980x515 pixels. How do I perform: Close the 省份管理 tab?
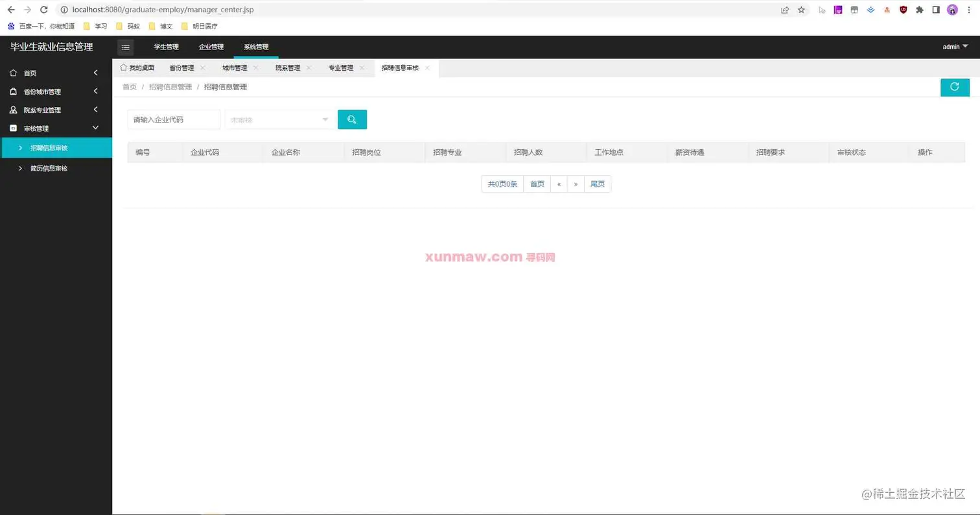(x=202, y=67)
